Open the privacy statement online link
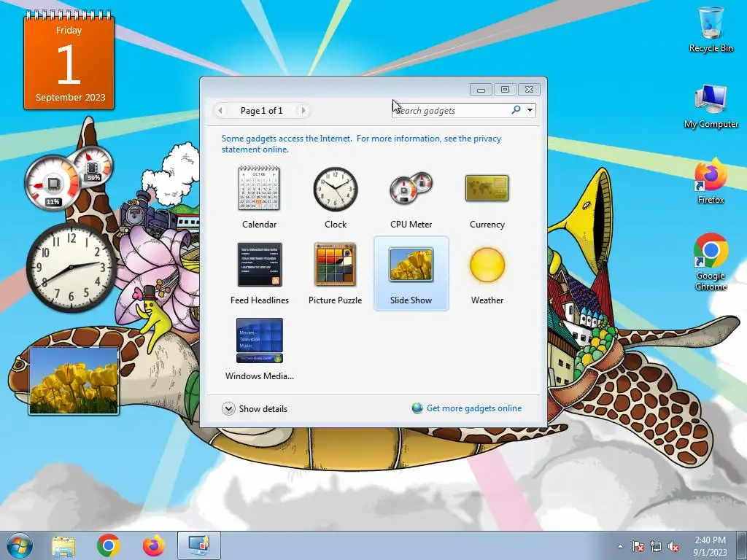This screenshot has height=560, width=747. point(361,144)
